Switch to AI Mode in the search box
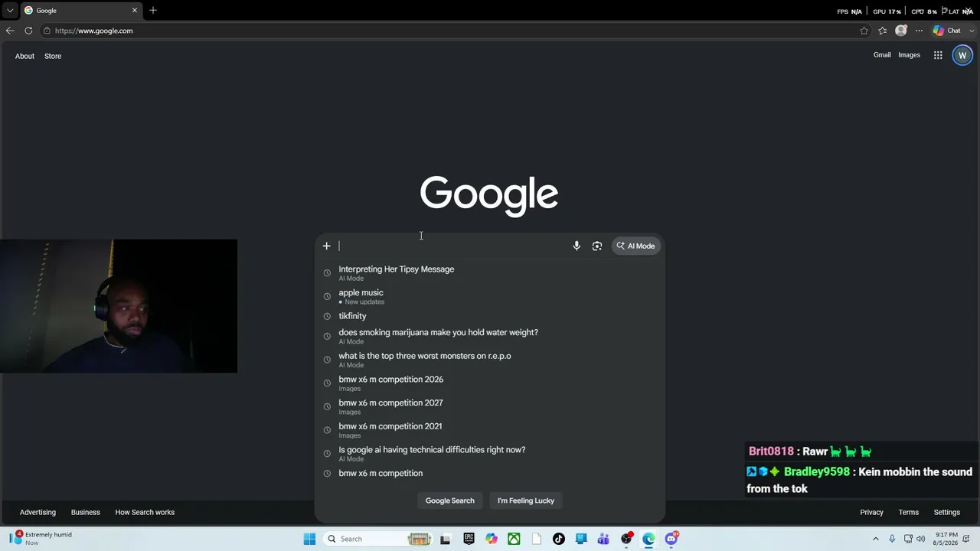The height and width of the screenshot is (551, 980). coord(636,246)
